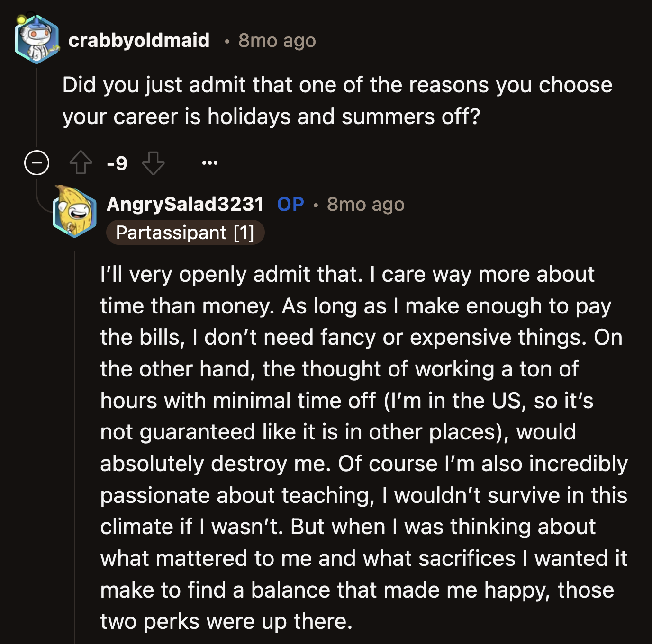
Task: Select the Partassipant [1] flair badge
Action: tap(186, 233)
